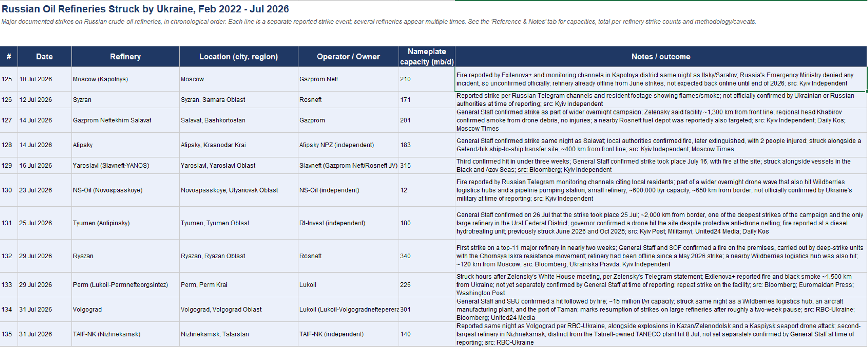
Task: Select the italic subtitle about major documented strikes
Action: coord(379,22)
